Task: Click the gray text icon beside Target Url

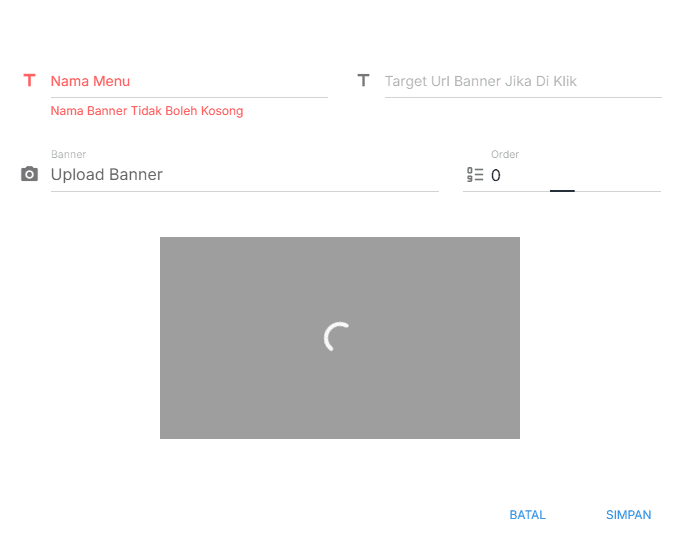Action: pos(363,80)
